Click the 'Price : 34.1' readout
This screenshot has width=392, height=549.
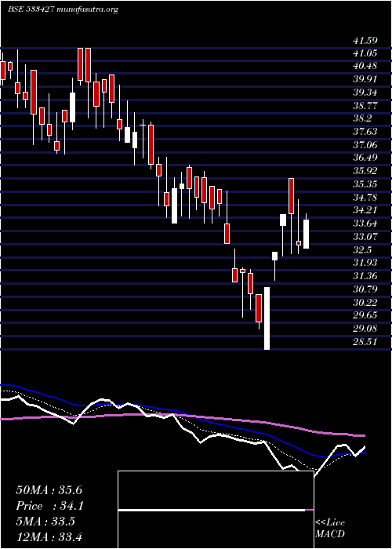coord(49,506)
